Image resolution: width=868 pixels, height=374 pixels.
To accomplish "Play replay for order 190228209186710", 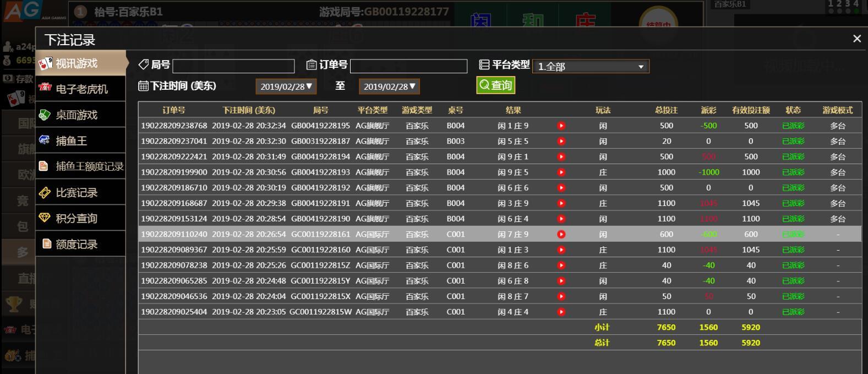I will [x=561, y=187].
